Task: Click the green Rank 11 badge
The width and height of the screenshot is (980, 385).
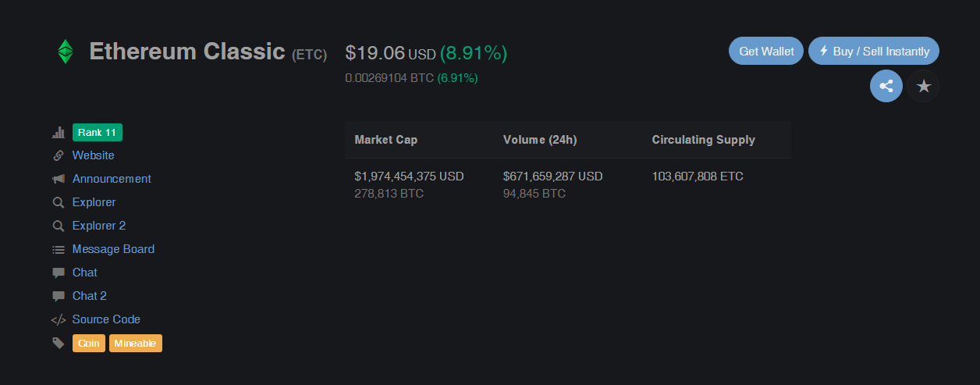Action: [97, 132]
